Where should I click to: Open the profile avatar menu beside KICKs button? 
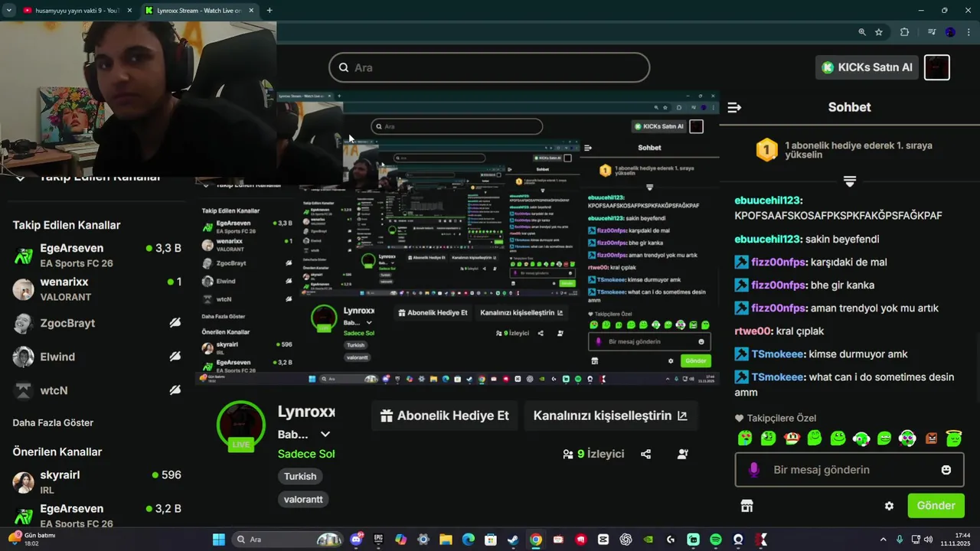937,67
